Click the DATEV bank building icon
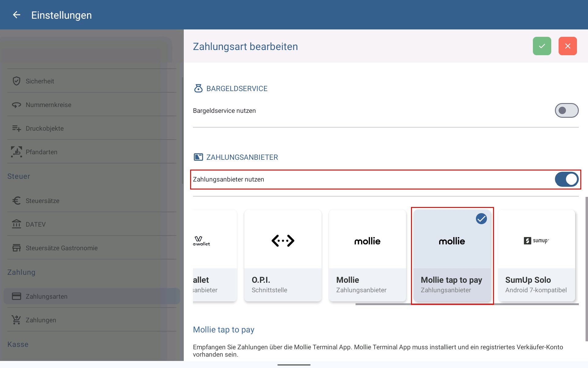The image size is (588, 368). pos(17,224)
